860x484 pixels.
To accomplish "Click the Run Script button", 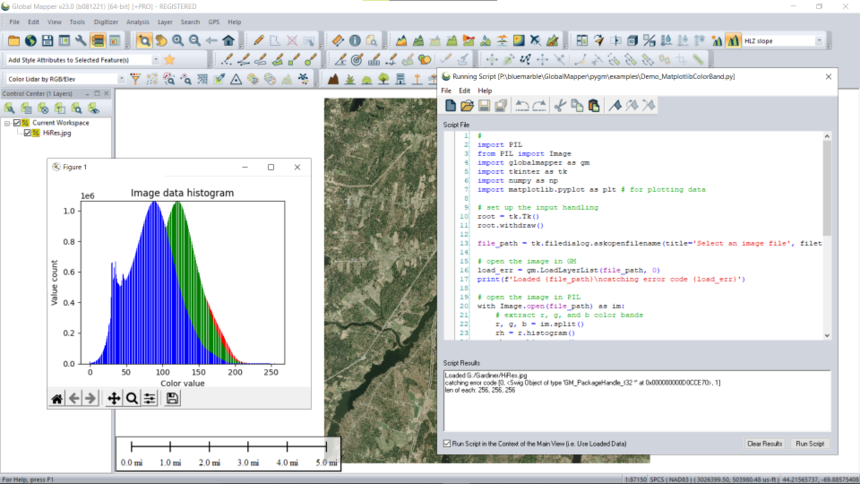I will 809,443.
